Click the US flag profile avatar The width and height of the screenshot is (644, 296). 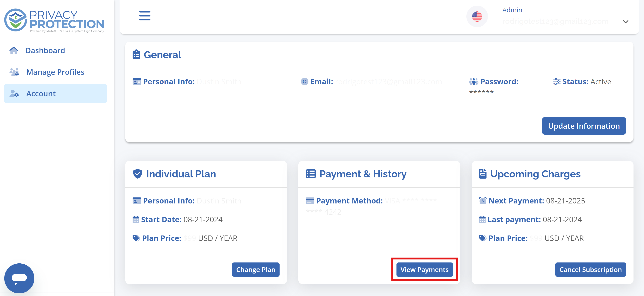(x=477, y=16)
